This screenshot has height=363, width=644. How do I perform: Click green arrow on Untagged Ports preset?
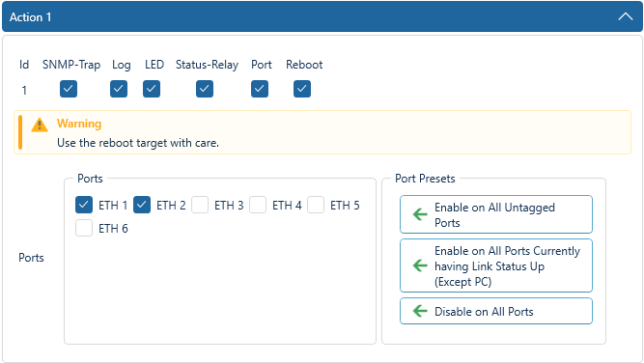420,214
